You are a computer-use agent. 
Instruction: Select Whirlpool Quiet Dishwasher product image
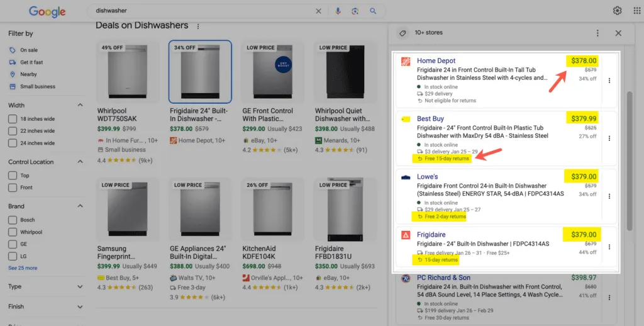[345, 72]
